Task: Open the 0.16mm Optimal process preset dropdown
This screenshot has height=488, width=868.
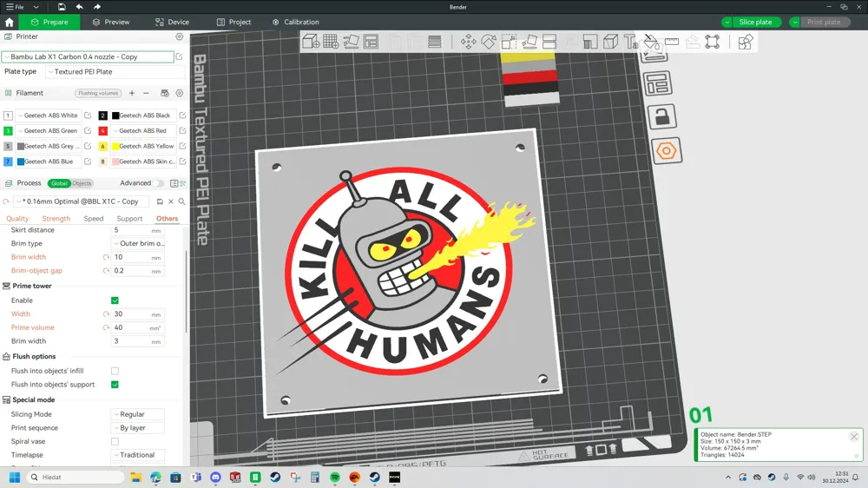Action: (x=82, y=201)
